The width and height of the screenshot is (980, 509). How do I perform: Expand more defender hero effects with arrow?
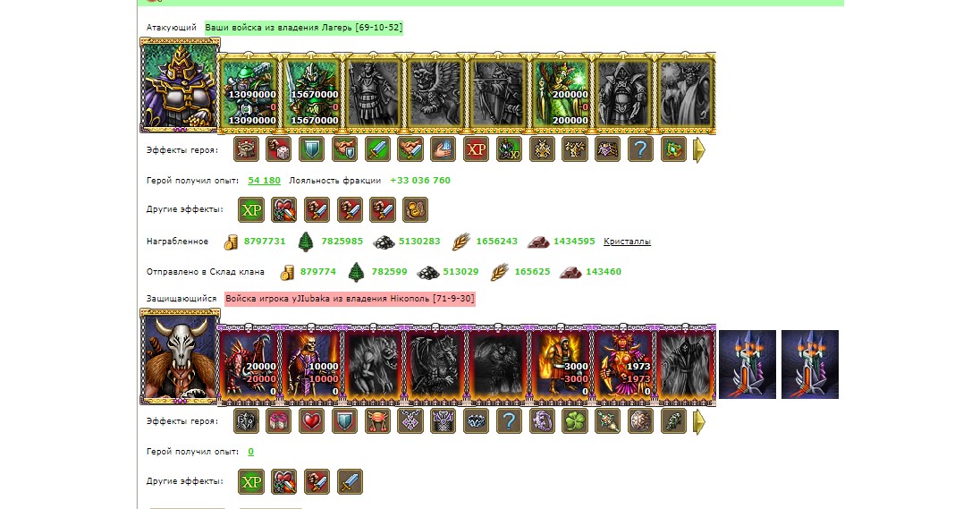[x=699, y=422]
